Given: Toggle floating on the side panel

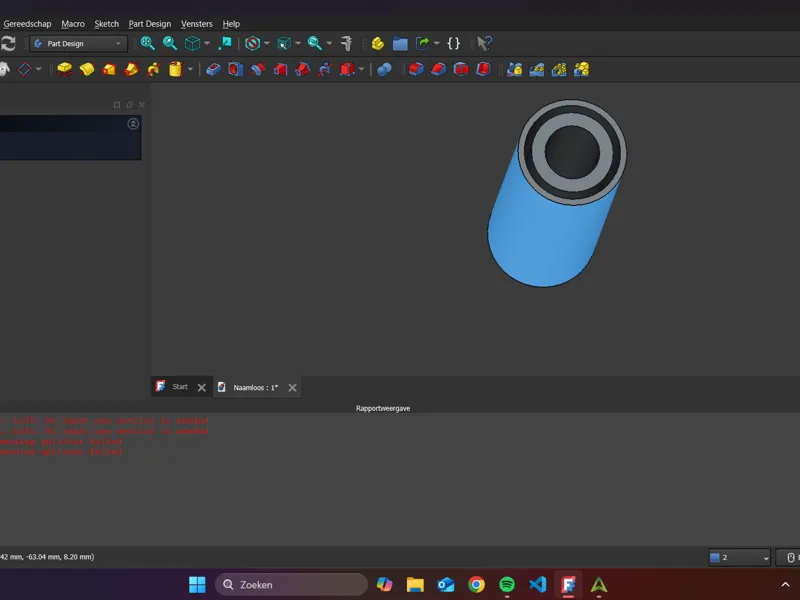Looking at the screenshot, I should point(130,105).
